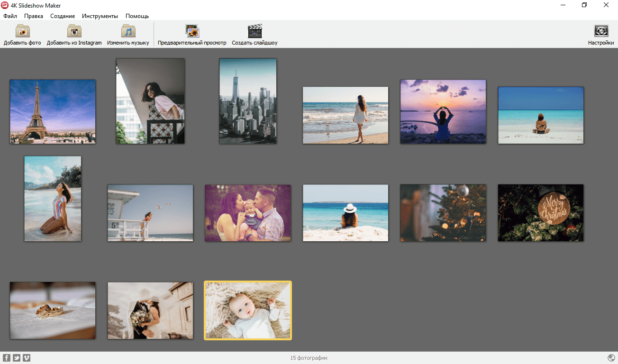
Task: Click the globe icon in status bar
Action: coord(611,358)
